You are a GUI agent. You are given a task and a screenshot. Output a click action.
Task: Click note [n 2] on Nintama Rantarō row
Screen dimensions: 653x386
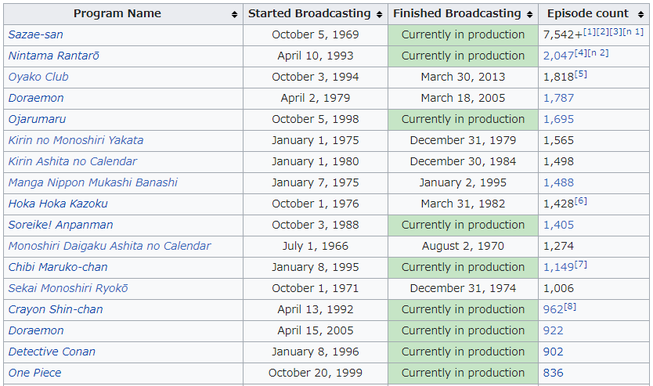(x=598, y=53)
